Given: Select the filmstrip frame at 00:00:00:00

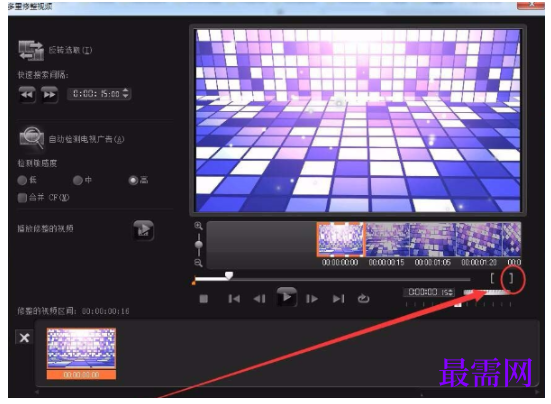Looking at the screenshot, I should pos(340,240).
